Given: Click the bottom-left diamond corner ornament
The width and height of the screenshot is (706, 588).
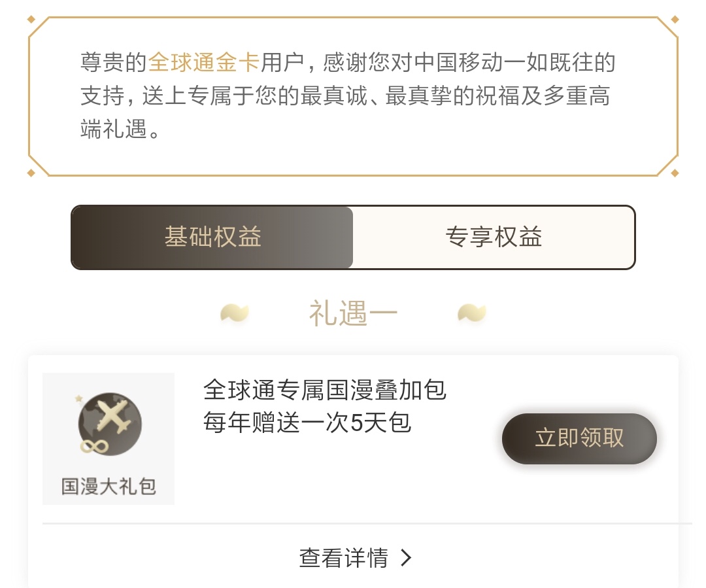Looking at the screenshot, I should (x=31, y=173).
